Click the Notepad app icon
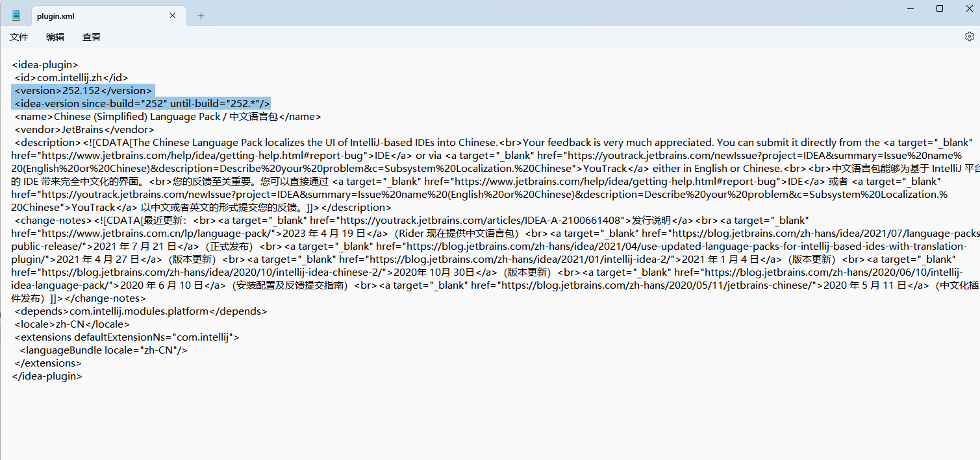Image resolution: width=980 pixels, height=460 pixels. click(x=16, y=16)
